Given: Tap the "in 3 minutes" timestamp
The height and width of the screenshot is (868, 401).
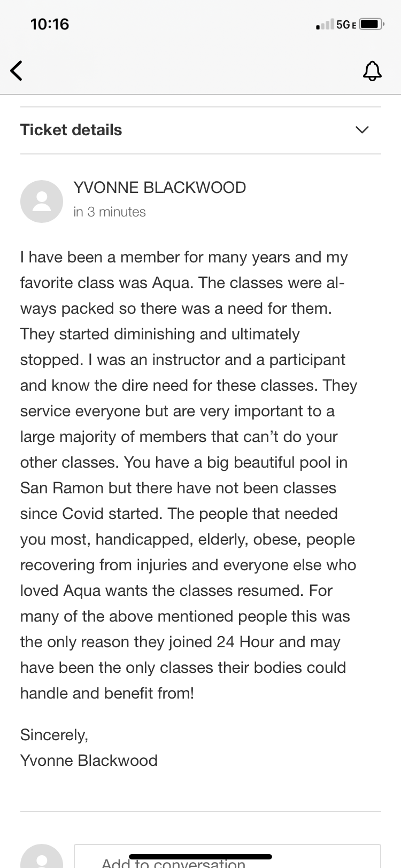Looking at the screenshot, I should 110,212.
